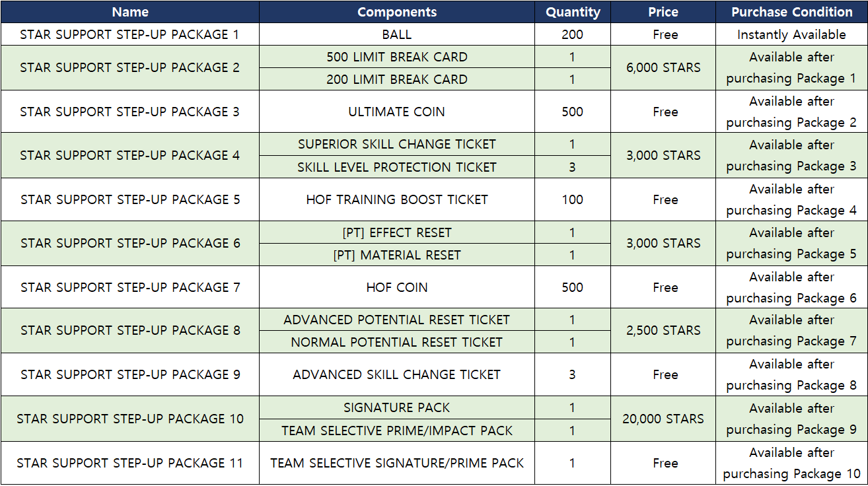868x486 pixels.
Task: Click the ULTIMATE COIN cell
Action: coord(396,112)
